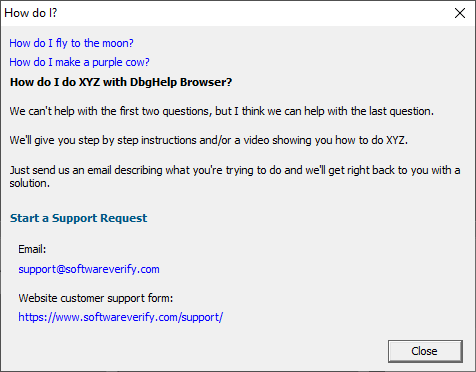Click the 'Email:' label
Screen dimensions: 476x372
pyautogui.click(x=32, y=249)
